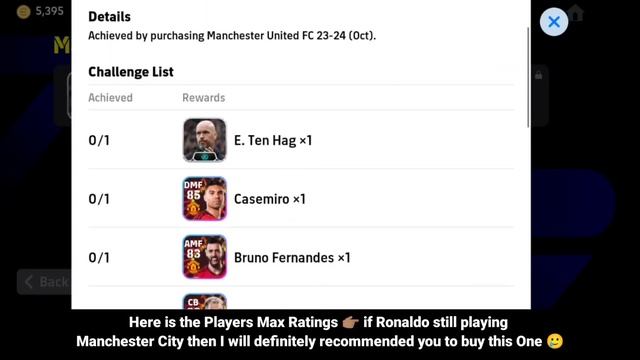The width and height of the screenshot is (640, 360).
Task: Open the Casemiro DMF 85 player card
Action: pyautogui.click(x=204, y=199)
